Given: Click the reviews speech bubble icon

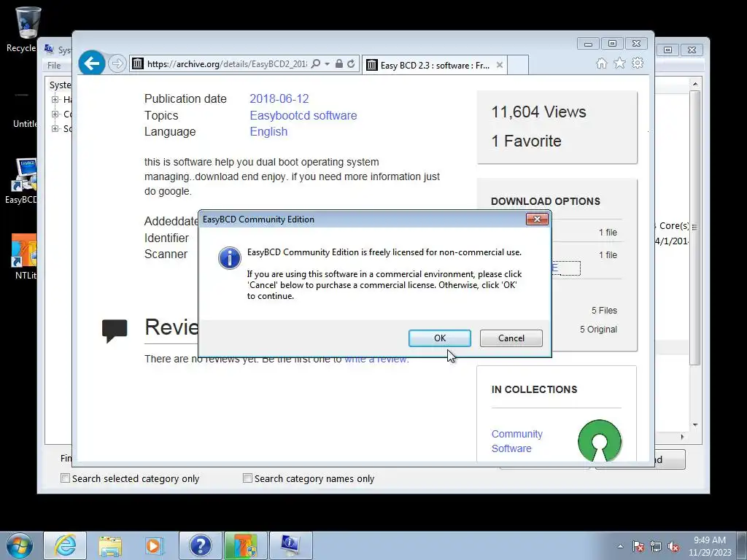Looking at the screenshot, I should point(115,330).
